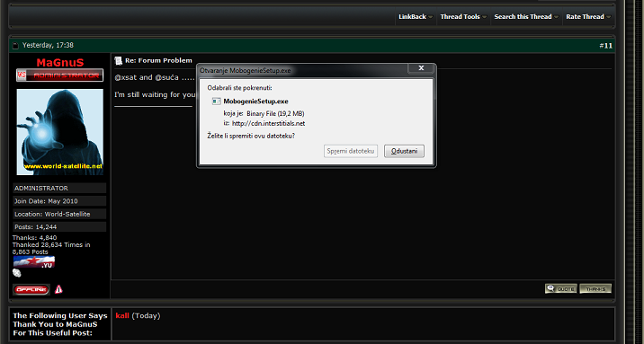Image resolution: width=644 pixels, height=344 pixels.
Task: Click the Quote button on the post
Action: (x=561, y=288)
